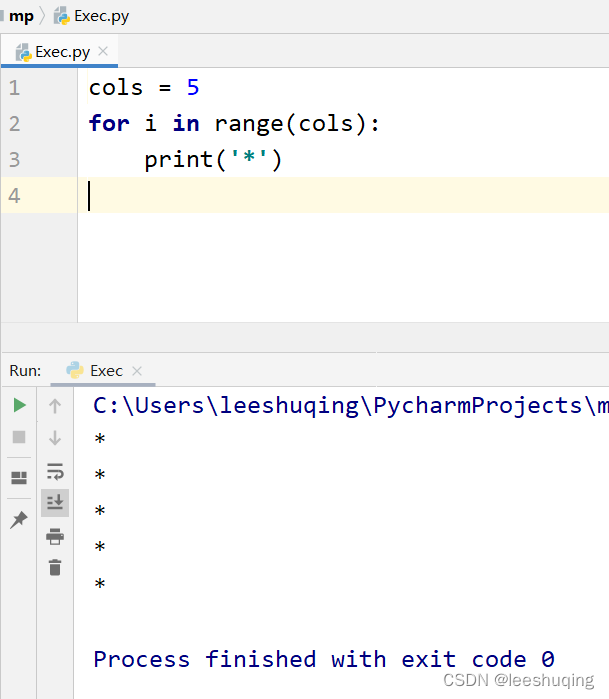The width and height of the screenshot is (609, 699).
Task: Click the 'in' keyword on line 2
Action: (x=186, y=123)
